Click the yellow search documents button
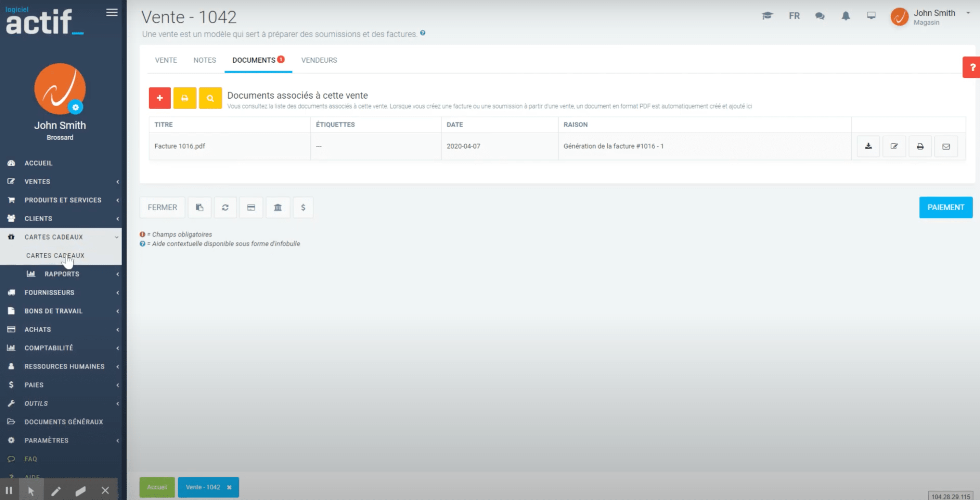 coord(210,98)
